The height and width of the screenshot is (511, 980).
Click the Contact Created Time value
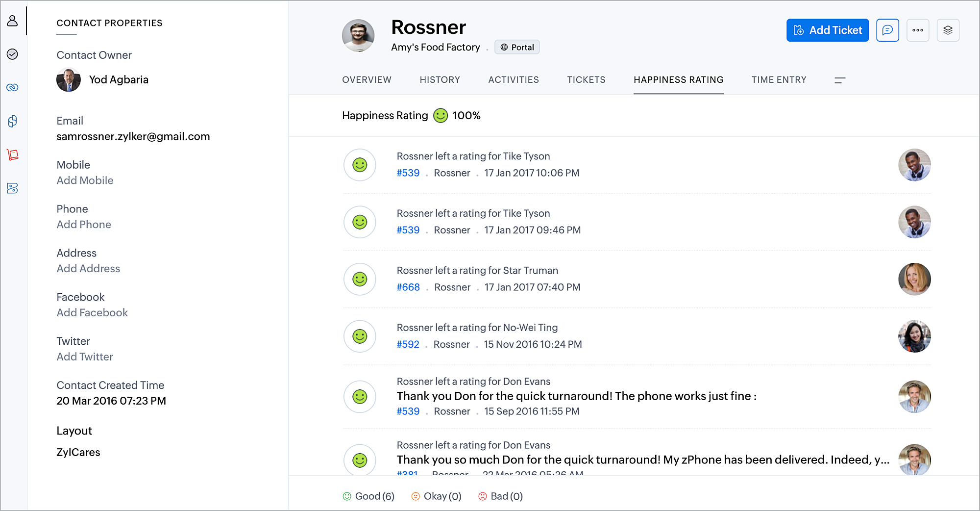click(x=111, y=401)
